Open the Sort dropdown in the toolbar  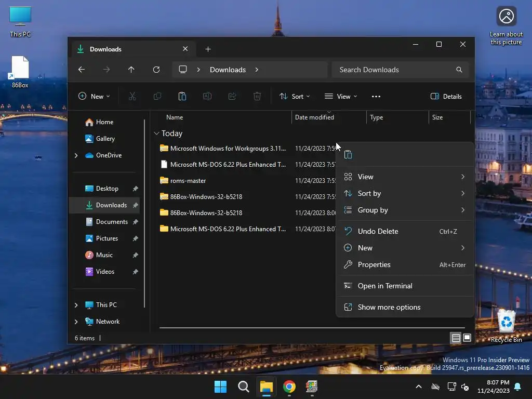coord(295,96)
